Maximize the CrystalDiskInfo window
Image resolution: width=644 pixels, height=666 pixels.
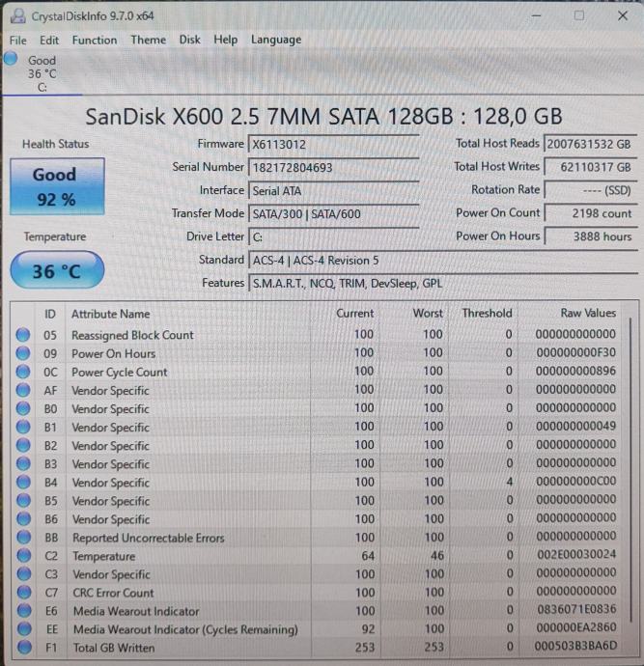pyautogui.click(x=579, y=16)
